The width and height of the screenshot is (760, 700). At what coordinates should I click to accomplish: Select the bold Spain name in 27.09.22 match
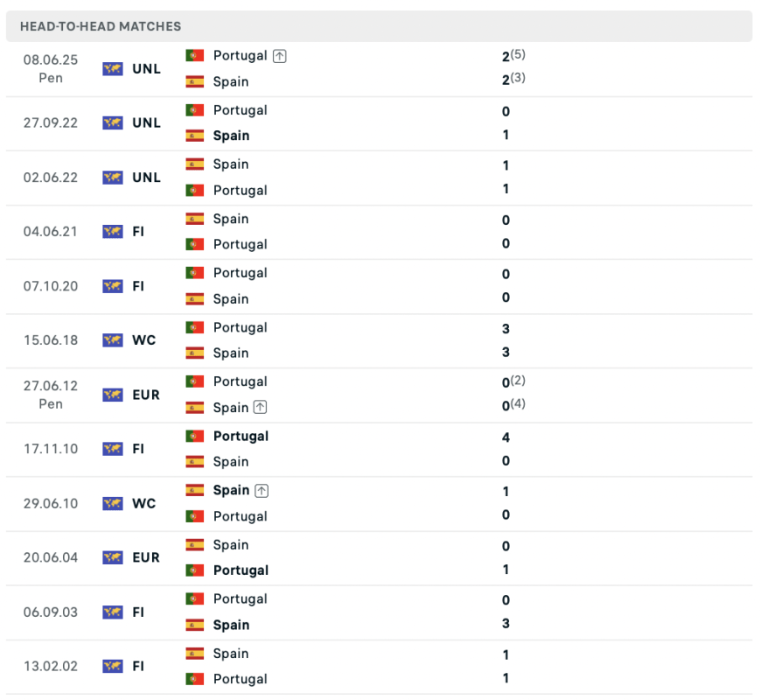point(231,136)
